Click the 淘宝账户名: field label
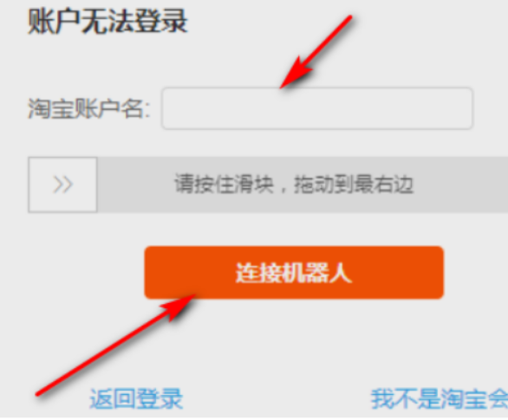 [x=88, y=108]
